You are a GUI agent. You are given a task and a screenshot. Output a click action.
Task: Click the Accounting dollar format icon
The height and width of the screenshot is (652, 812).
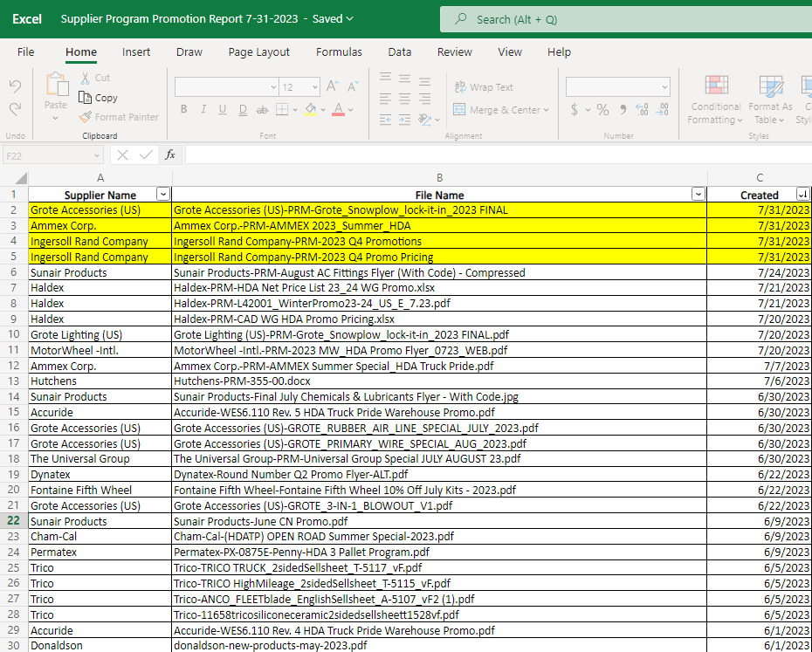[x=574, y=110]
